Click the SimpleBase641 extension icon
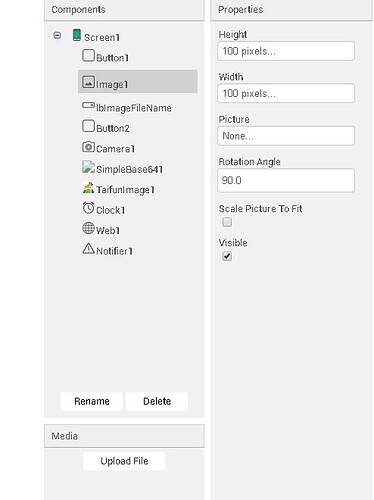The height and width of the screenshot is (500, 374). click(88, 167)
